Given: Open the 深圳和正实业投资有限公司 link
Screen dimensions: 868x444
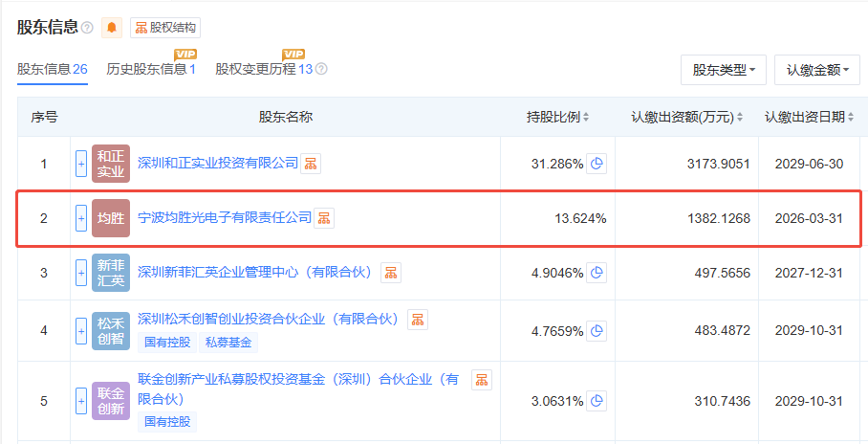Looking at the screenshot, I should (218, 163).
